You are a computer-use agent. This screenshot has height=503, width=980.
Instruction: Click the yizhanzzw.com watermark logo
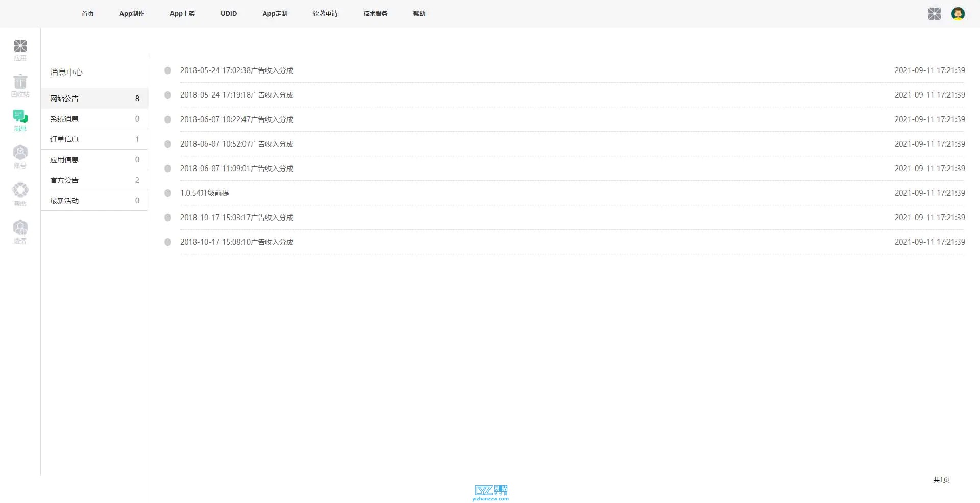point(491,493)
